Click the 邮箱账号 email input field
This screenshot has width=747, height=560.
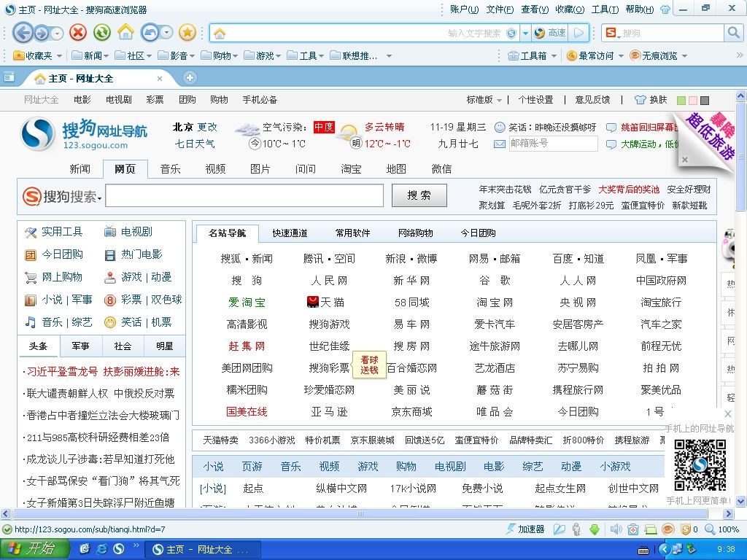click(x=553, y=144)
